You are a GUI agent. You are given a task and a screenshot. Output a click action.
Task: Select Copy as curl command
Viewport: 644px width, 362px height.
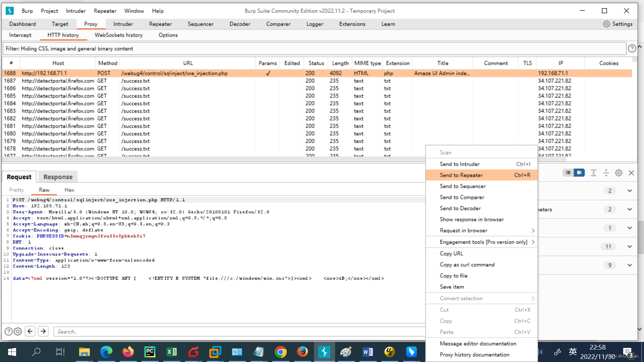coord(467,264)
